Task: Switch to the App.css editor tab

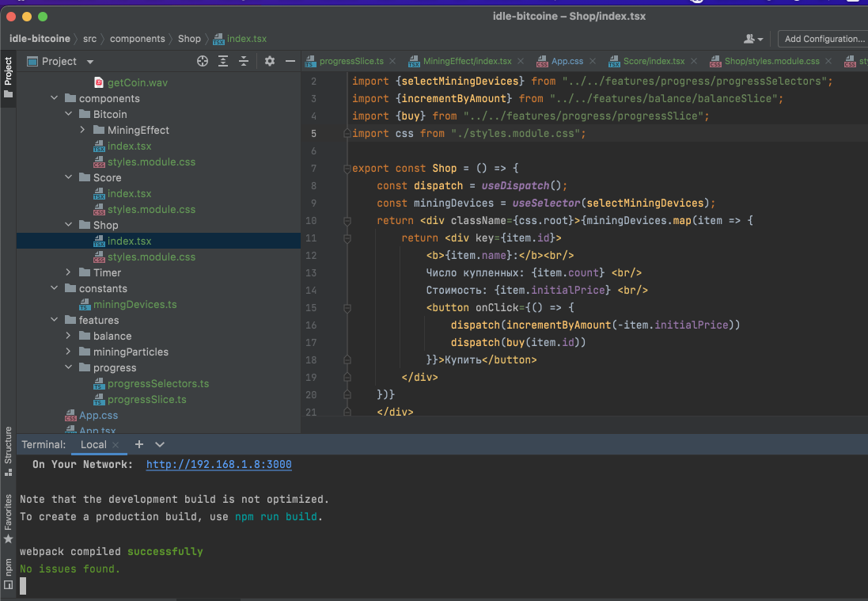Action: coord(567,61)
